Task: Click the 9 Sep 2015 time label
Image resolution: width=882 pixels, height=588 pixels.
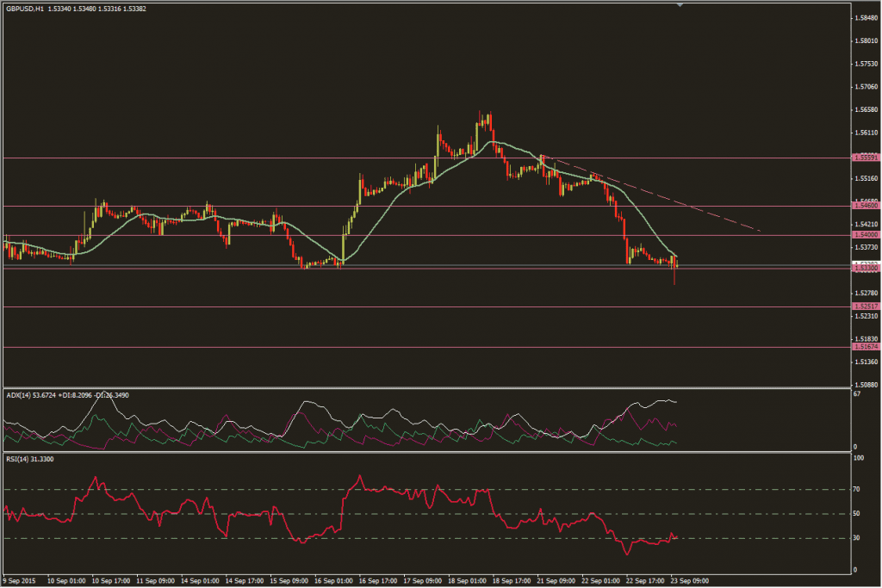Action: [x=20, y=581]
